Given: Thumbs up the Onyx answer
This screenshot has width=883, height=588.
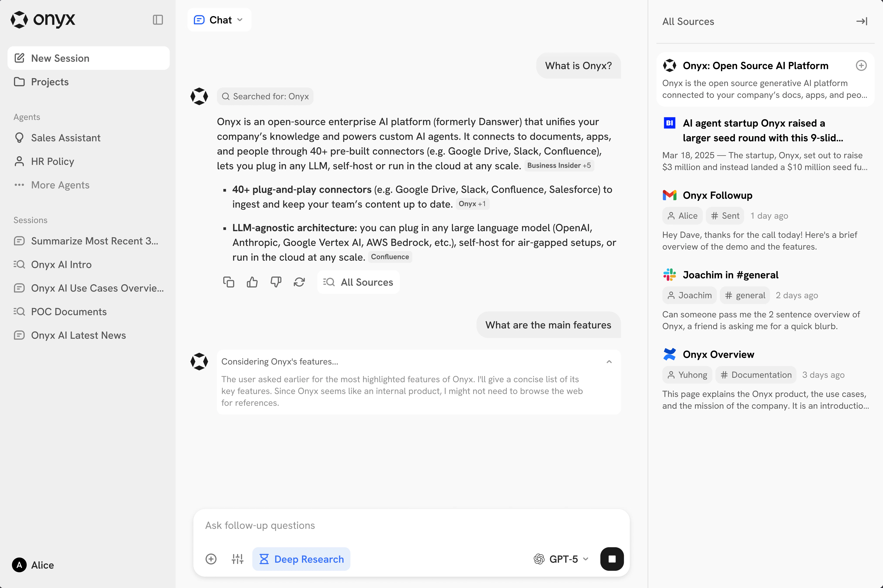Looking at the screenshot, I should pos(252,282).
